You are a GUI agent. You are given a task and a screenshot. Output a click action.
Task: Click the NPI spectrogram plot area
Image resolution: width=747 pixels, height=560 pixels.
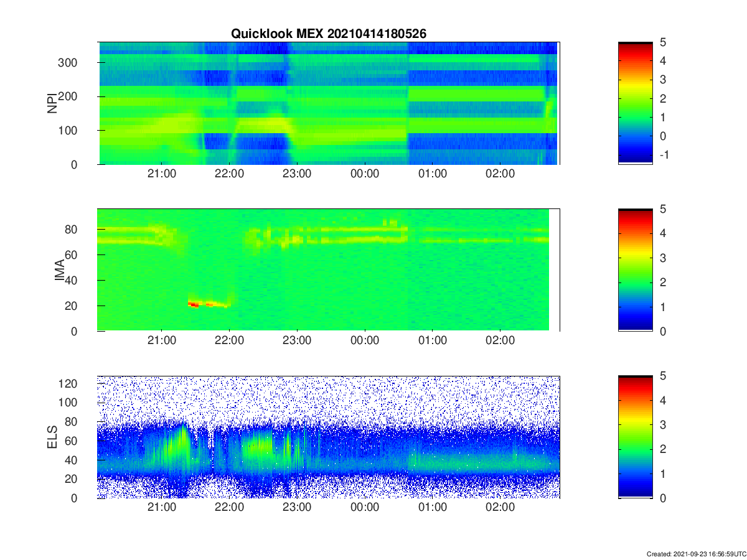point(328,103)
